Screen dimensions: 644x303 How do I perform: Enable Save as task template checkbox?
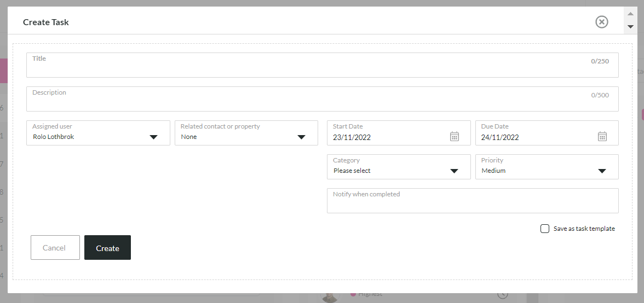click(x=544, y=229)
